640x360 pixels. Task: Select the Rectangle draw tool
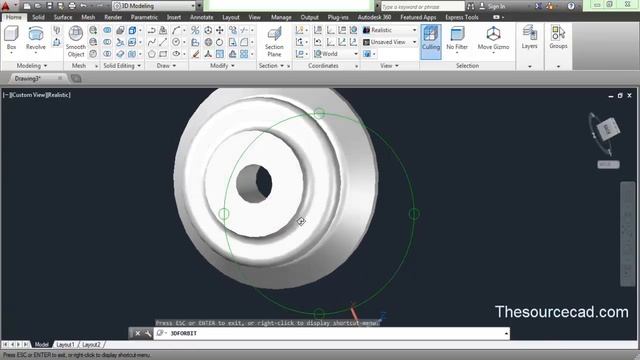pos(163,53)
